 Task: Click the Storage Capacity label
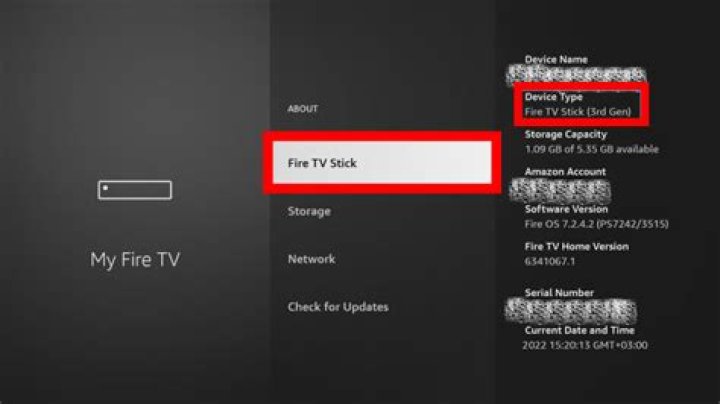pyautogui.click(x=566, y=135)
